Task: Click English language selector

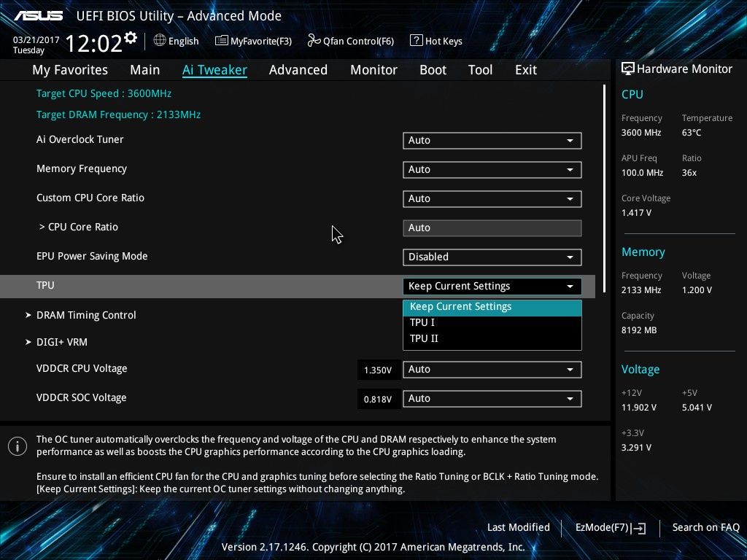Action: tap(176, 41)
